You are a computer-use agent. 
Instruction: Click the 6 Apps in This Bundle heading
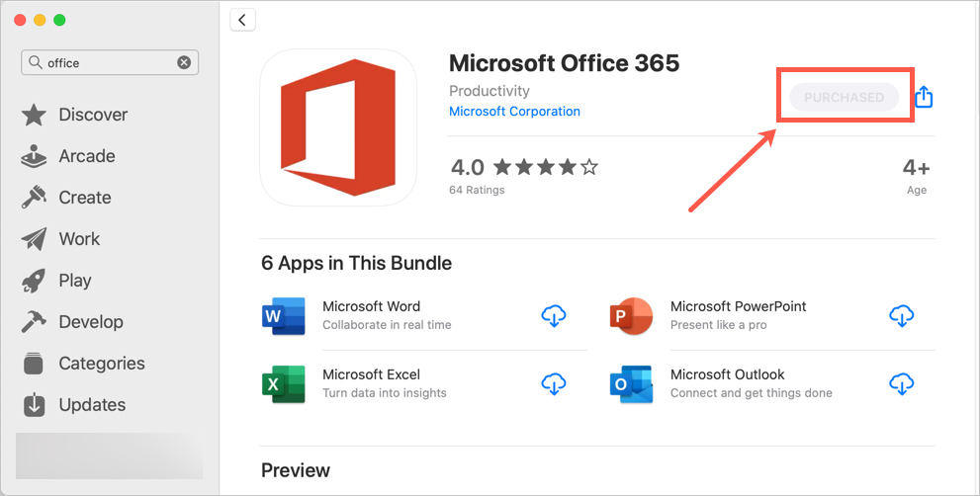[356, 263]
